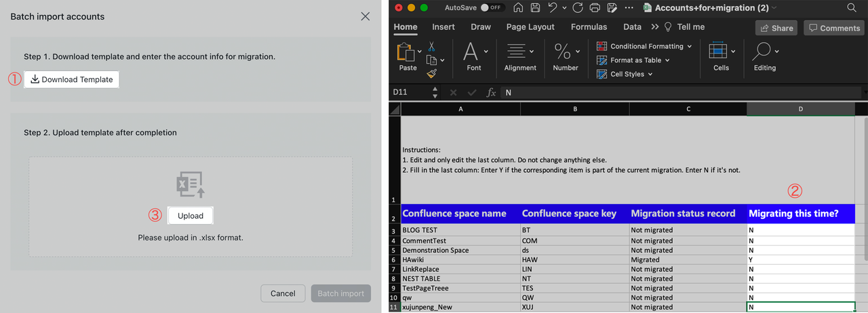The width and height of the screenshot is (868, 313).
Task: Click the Download Template button
Action: tap(72, 79)
